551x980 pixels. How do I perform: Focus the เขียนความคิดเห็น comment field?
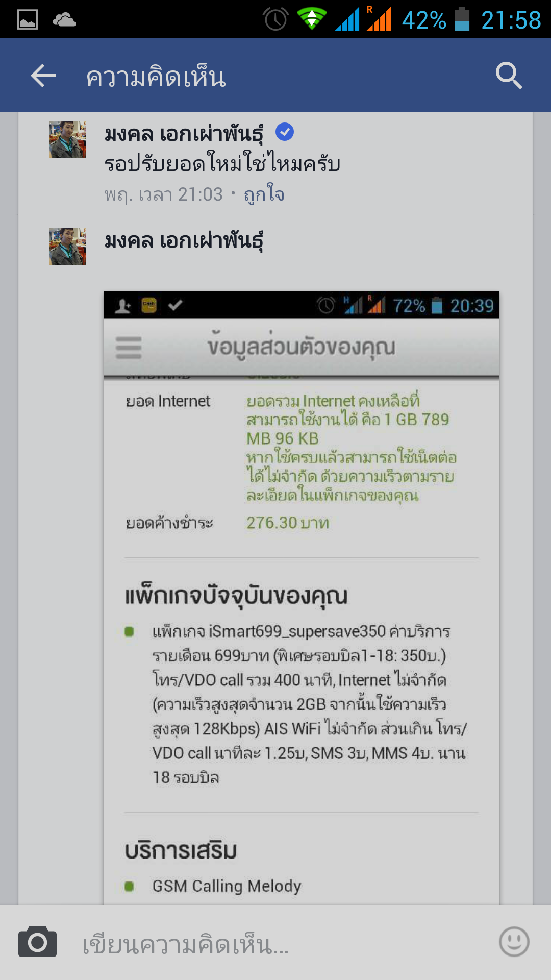pos(275,943)
